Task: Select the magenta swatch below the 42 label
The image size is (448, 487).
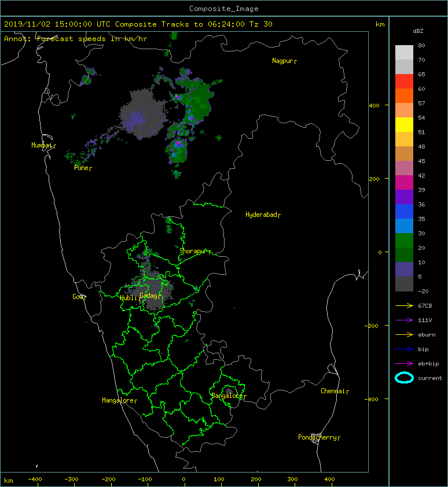Action: 404,182
